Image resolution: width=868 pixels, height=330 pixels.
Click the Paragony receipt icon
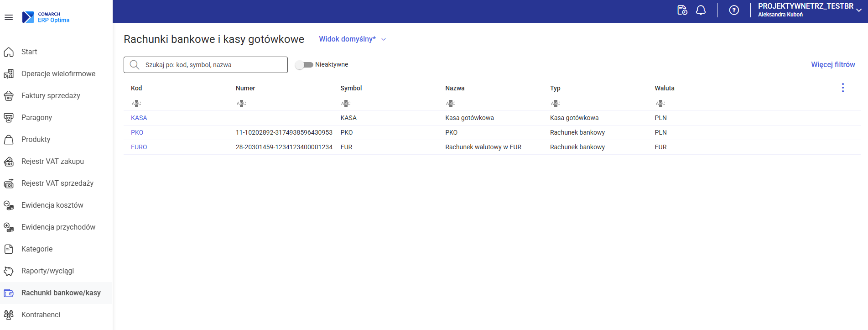pyautogui.click(x=9, y=118)
